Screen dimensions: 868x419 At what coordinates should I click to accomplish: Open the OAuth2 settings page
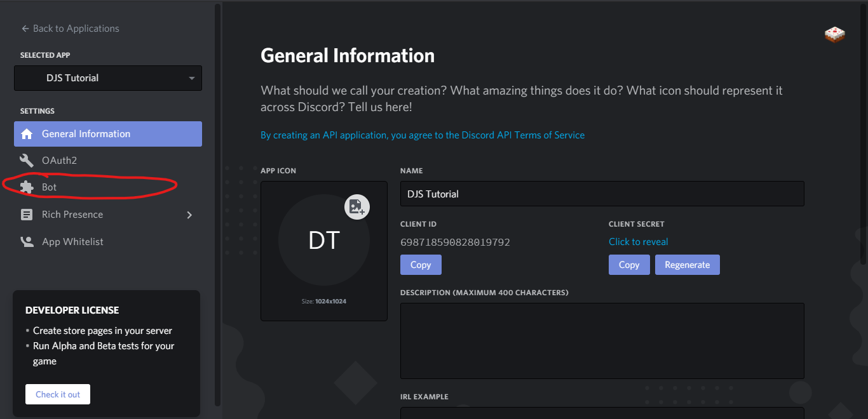click(x=59, y=161)
